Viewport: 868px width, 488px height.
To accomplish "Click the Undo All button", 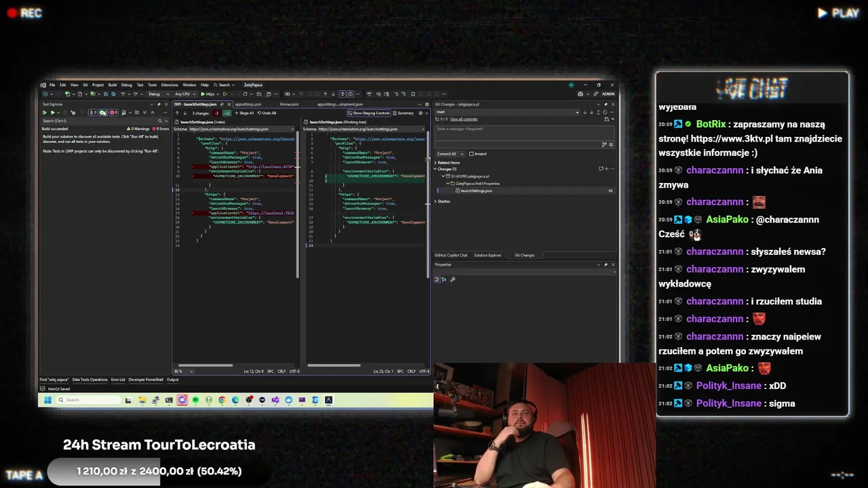I will click(x=267, y=113).
